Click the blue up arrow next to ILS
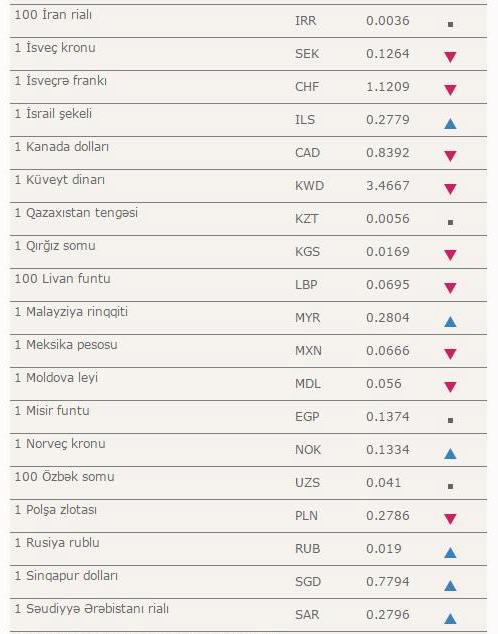Screen dimensions: 498x634 point(450,123)
